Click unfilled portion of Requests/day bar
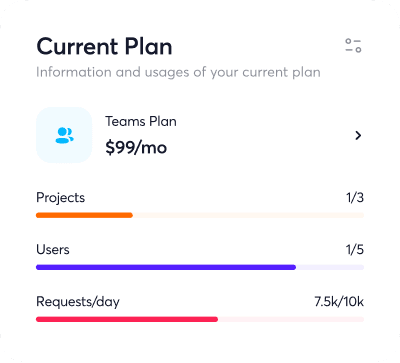The image size is (400, 363). (x=291, y=319)
